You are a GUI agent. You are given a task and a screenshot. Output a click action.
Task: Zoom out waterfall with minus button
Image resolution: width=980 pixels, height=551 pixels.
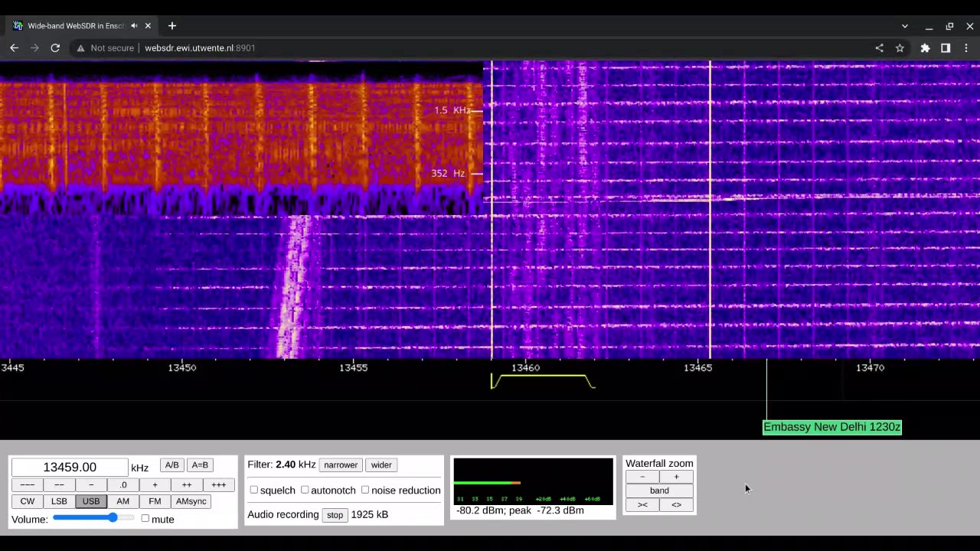[642, 477]
